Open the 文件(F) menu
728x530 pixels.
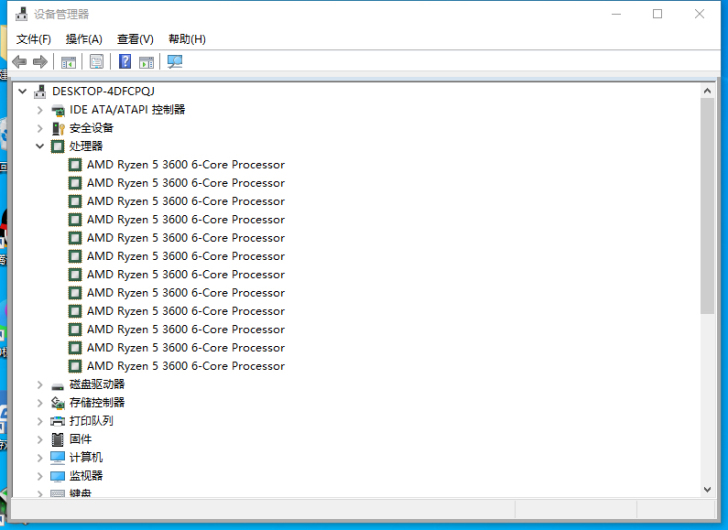click(33, 39)
